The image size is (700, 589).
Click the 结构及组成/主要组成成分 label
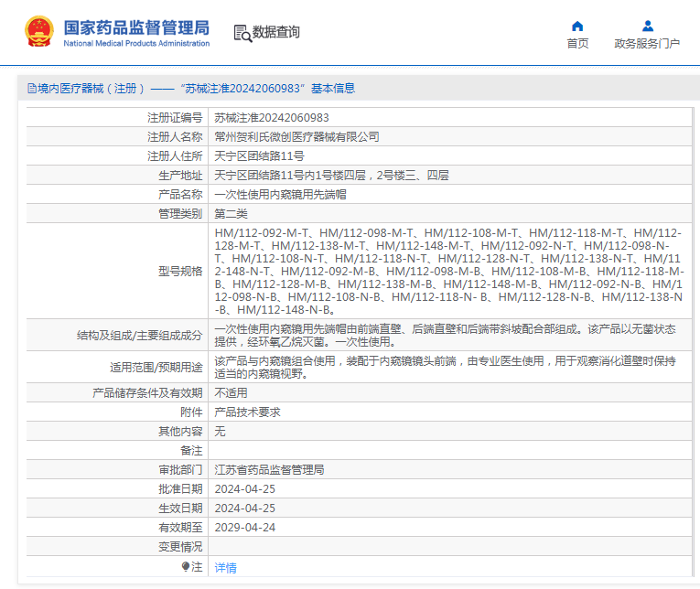point(139,336)
